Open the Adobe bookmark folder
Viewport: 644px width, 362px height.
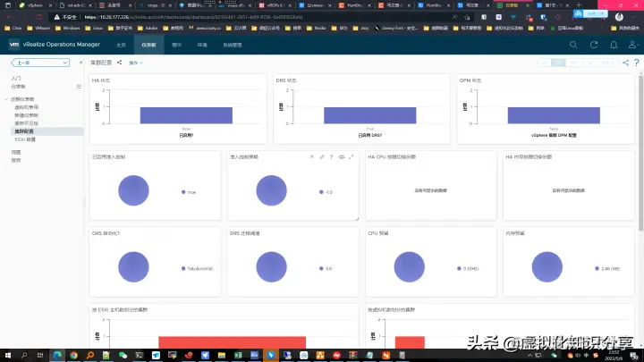tap(148, 28)
